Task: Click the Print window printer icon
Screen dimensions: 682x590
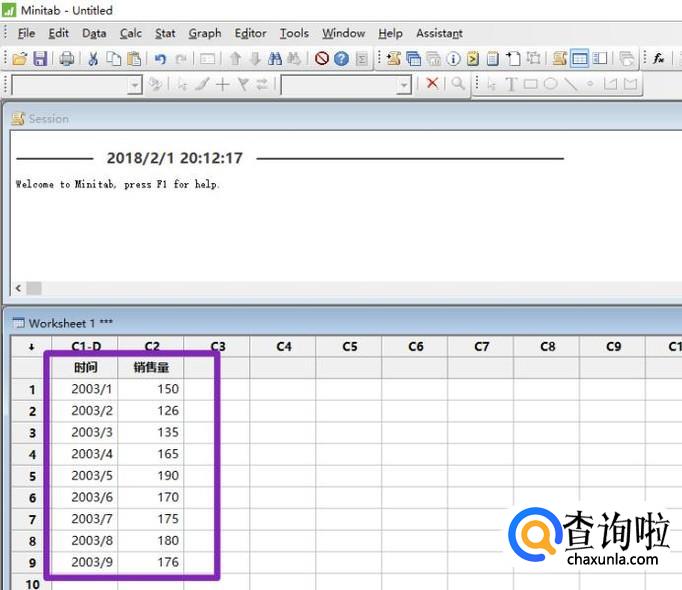Action: click(x=67, y=58)
